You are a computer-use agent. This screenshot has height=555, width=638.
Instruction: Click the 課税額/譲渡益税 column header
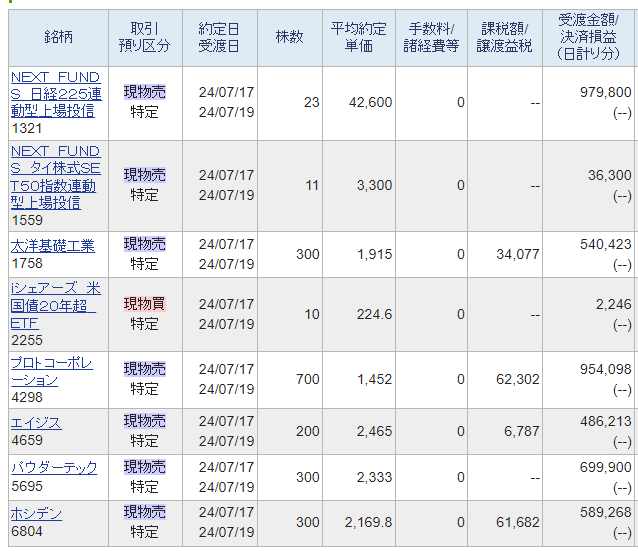click(505, 37)
